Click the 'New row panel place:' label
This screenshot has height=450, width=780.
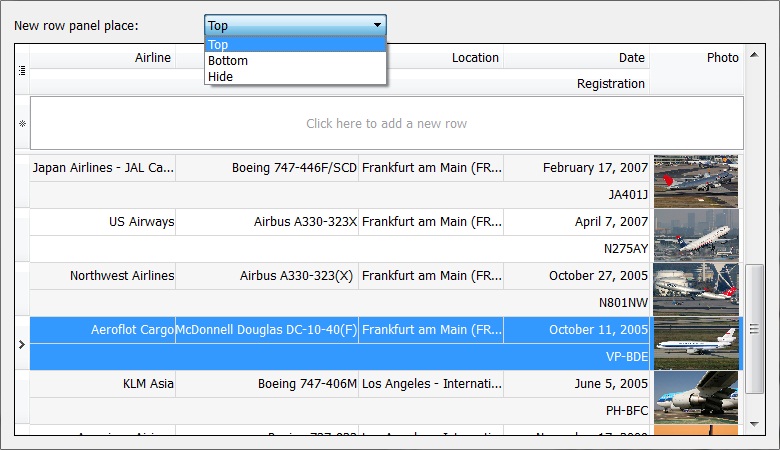click(x=76, y=26)
